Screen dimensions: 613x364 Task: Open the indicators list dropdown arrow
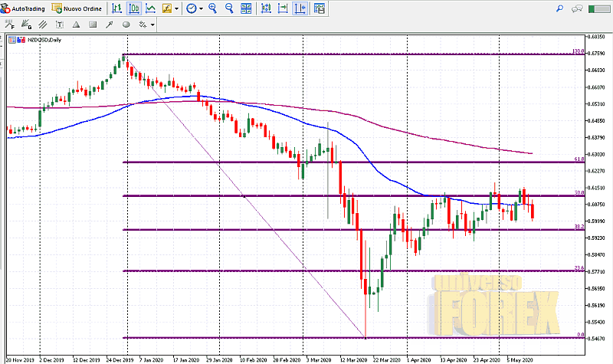pyautogui.click(x=177, y=9)
